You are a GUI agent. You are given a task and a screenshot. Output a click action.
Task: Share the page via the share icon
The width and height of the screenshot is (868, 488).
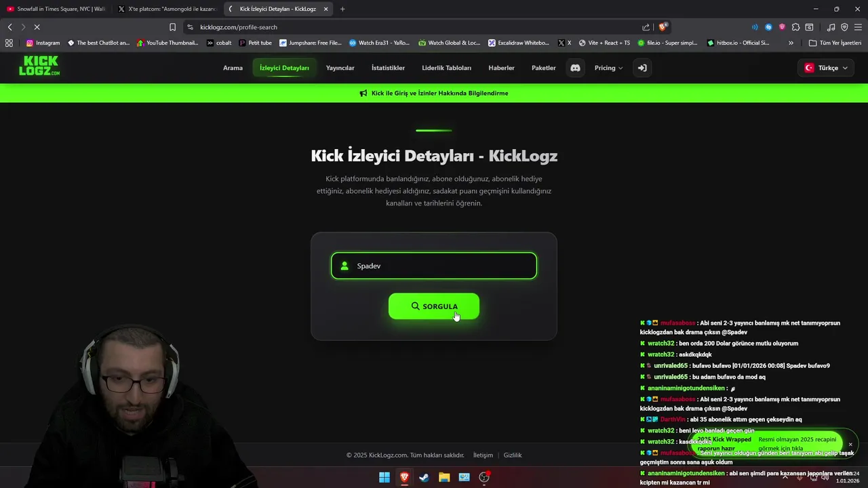pos(646,27)
